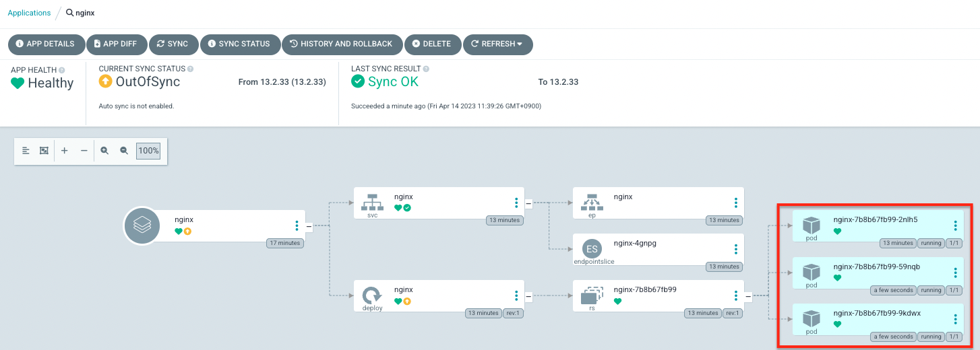Click the compact tree layout icon in toolbar
The height and width of the screenshot is (350, 980).
(x=26, y=151)
